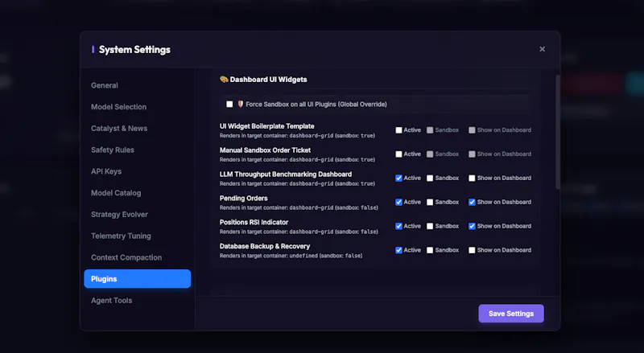Toggle Sandbox for Manual Sandbox Order Ticket
Screen dimensions: 644x353
coord(430,154)
